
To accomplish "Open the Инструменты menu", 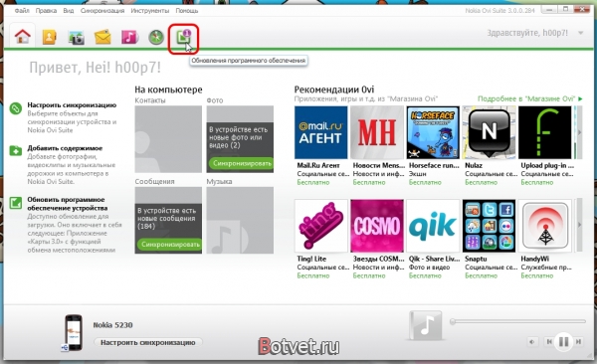I will (149, 11).
